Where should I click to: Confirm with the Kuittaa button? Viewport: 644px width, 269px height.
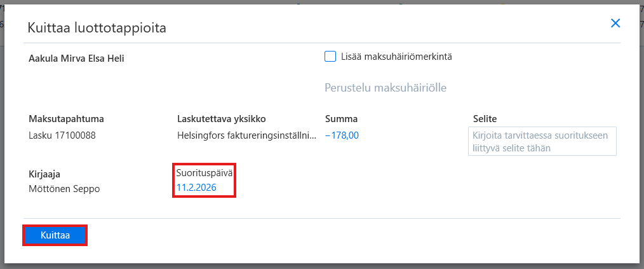click(x=55, y=236)
